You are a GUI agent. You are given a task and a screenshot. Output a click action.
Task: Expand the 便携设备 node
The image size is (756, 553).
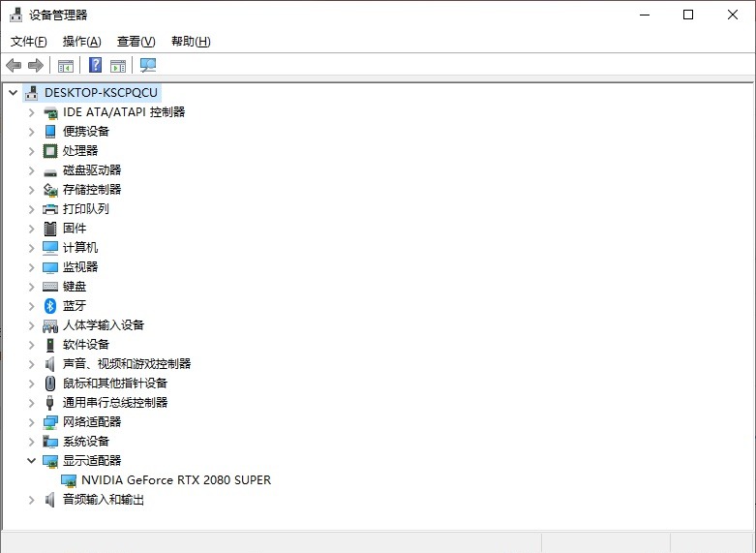click(x=32, y=132)
